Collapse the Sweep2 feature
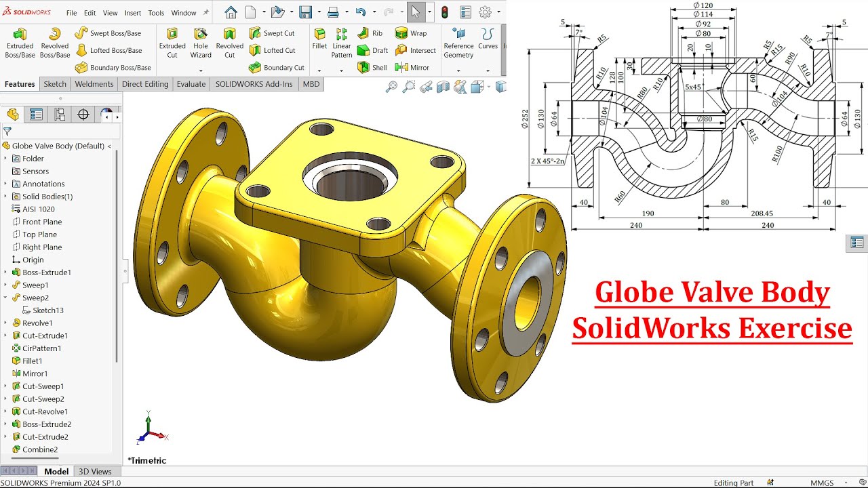Viewport: 868px width, 488px height. pyautogui.click(x=5, y=298)
